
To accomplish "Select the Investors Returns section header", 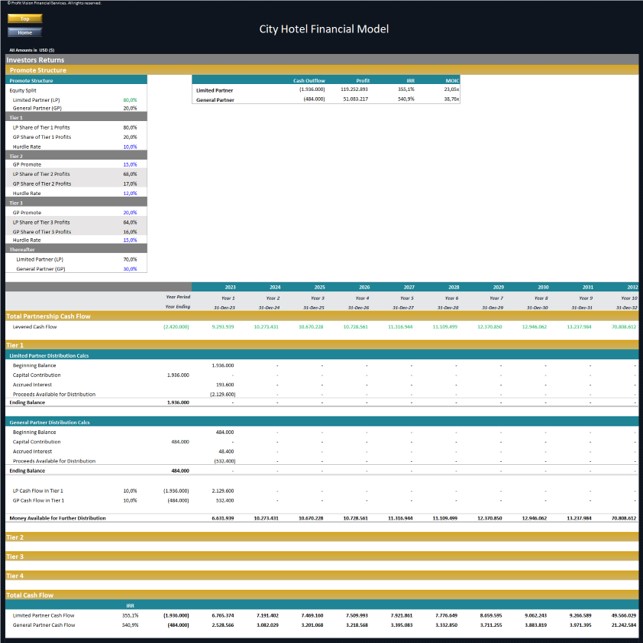I will click(322, 60).
